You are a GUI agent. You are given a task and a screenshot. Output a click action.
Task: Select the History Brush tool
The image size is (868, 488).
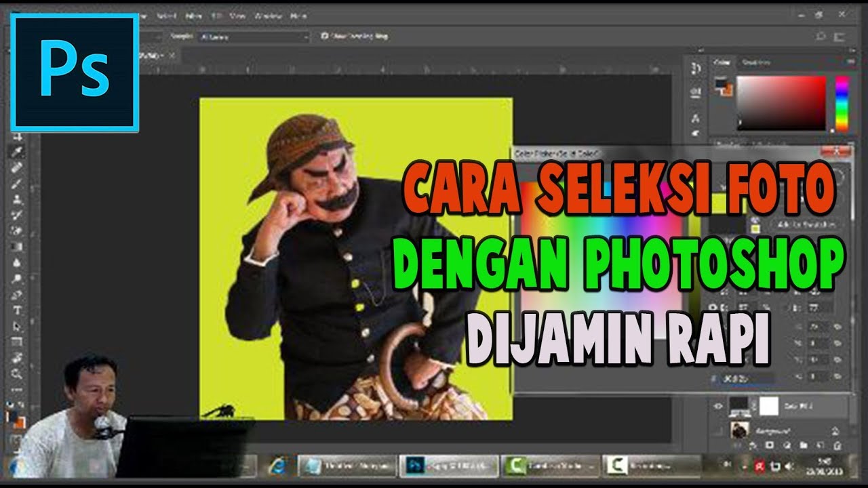pos(18,215)
